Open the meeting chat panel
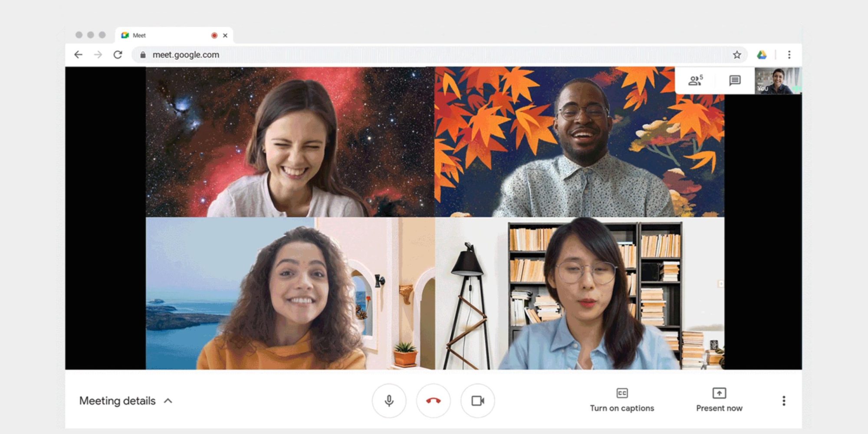This screenshot has width=868, height=434. point(734,80)
